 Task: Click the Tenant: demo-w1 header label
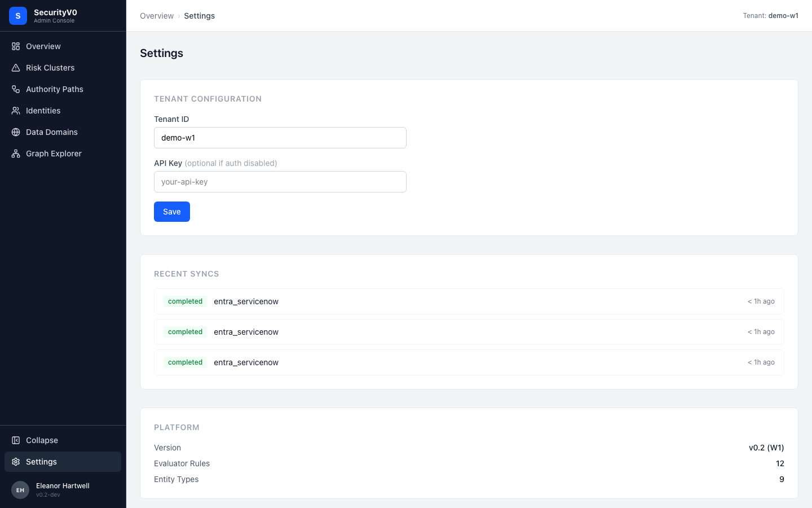[770, 16]
